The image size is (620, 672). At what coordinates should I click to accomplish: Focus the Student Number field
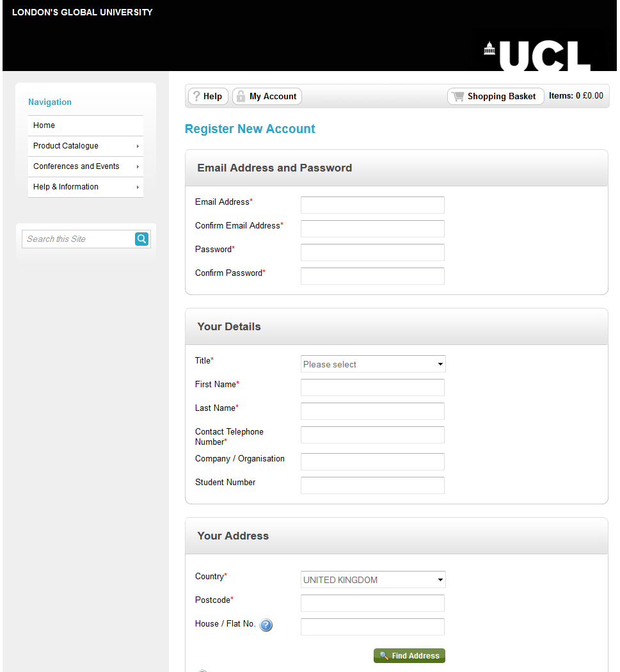coord(372,485)
